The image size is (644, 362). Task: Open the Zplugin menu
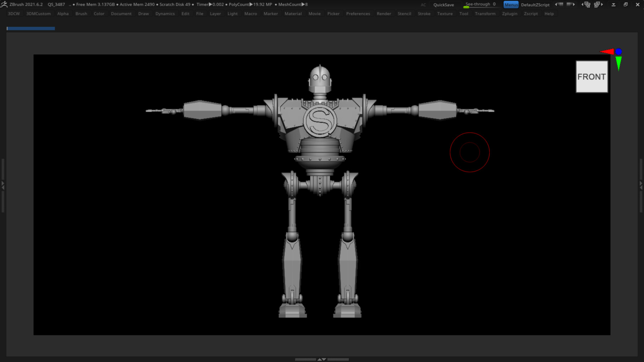coord(509,14)
